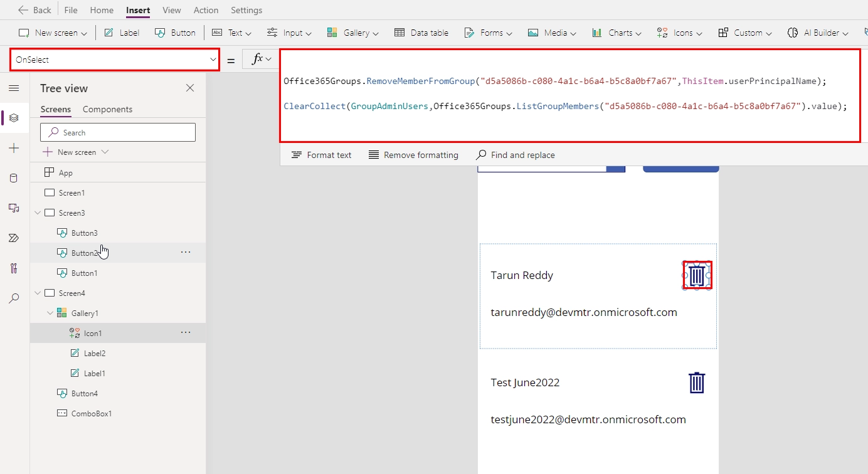The image size is (868, 474).
Task: Click inside the formula bar editor
Action: point(569,96)
